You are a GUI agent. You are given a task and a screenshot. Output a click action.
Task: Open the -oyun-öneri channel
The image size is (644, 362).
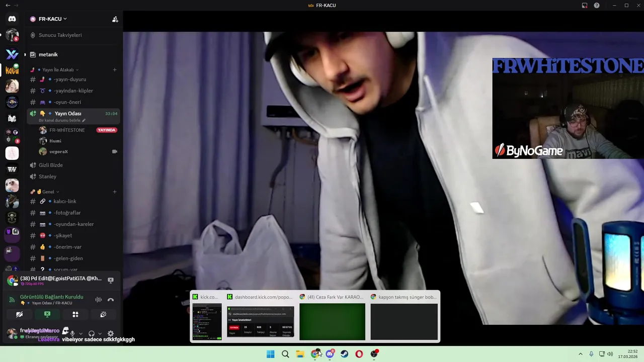tap(73, 102)
